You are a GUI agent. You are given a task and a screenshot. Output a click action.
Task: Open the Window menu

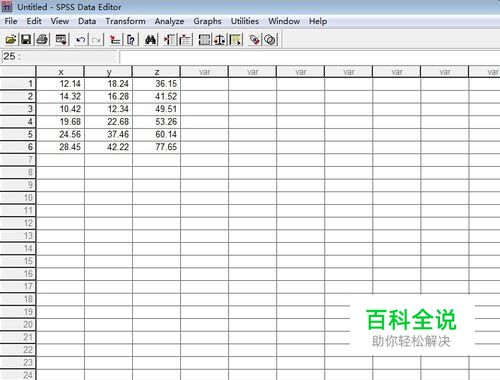click(x=284, y=21)
